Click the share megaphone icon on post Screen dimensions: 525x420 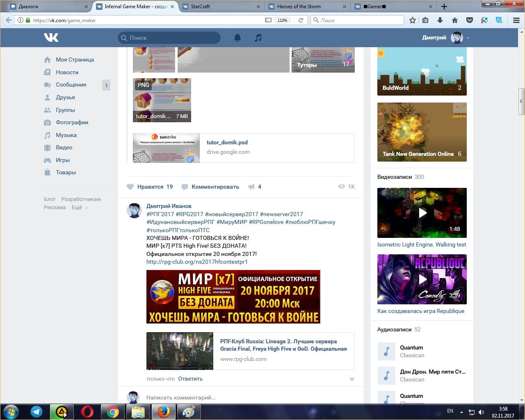pos(251,187)
